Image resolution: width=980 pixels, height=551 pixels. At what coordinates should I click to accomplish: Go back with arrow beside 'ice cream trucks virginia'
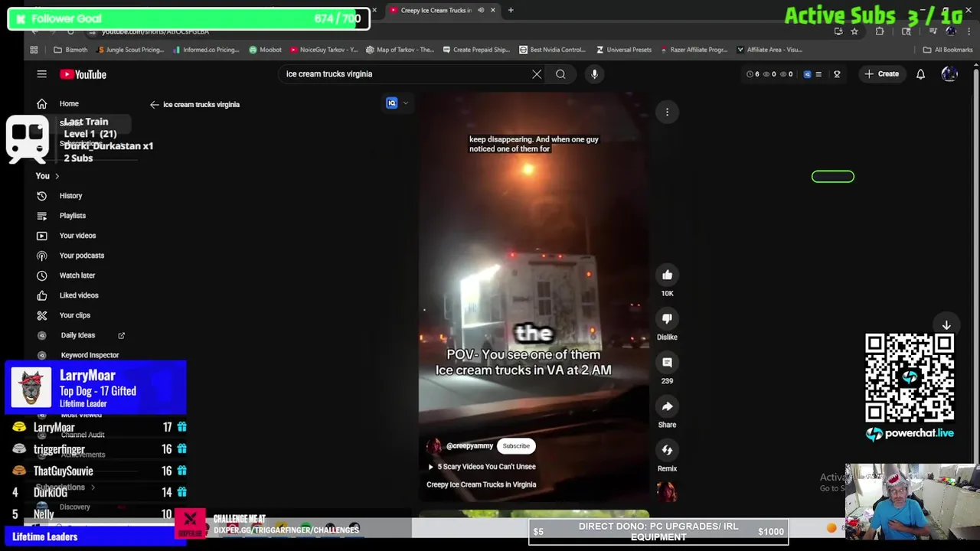[x=154, y=105]
